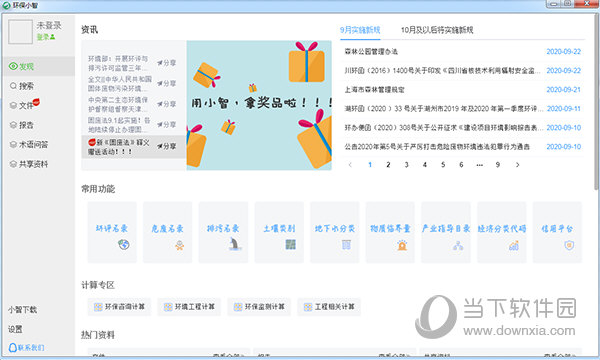600x360 pixels.
Task: Open 设置 settings in the sidebar
Action: tap(15, 329)
